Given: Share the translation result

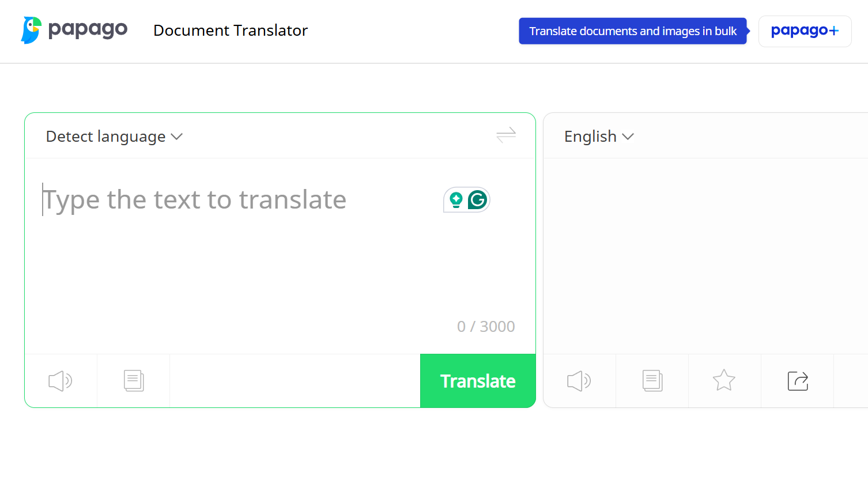Looking at the screenshot, I should point(798,381).
